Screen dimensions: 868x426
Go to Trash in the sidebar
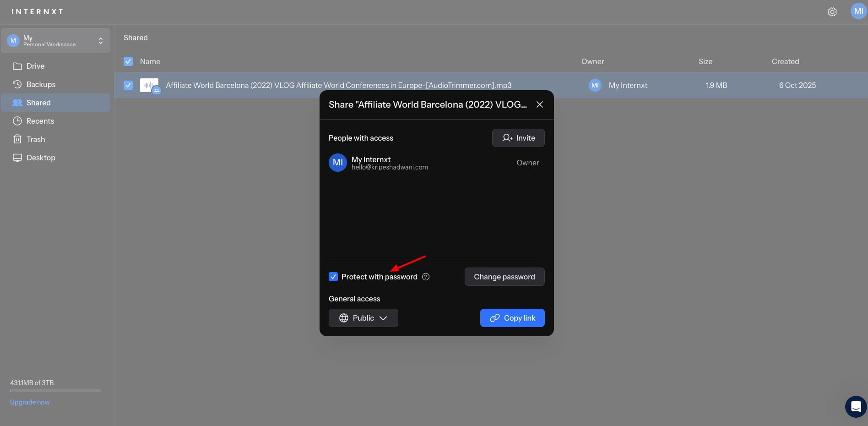[35, 139]
